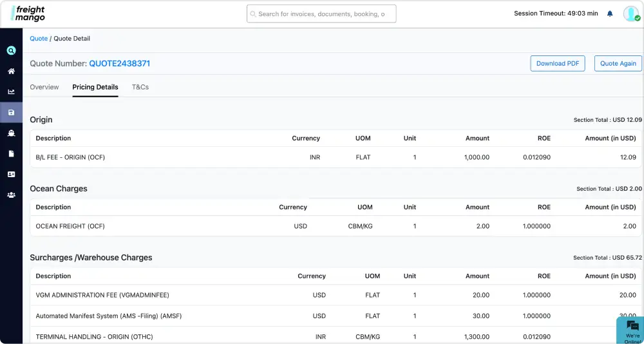Open the user profile avatar
Viewport: 644px width, 344px height.
click(x=630, y=14)
